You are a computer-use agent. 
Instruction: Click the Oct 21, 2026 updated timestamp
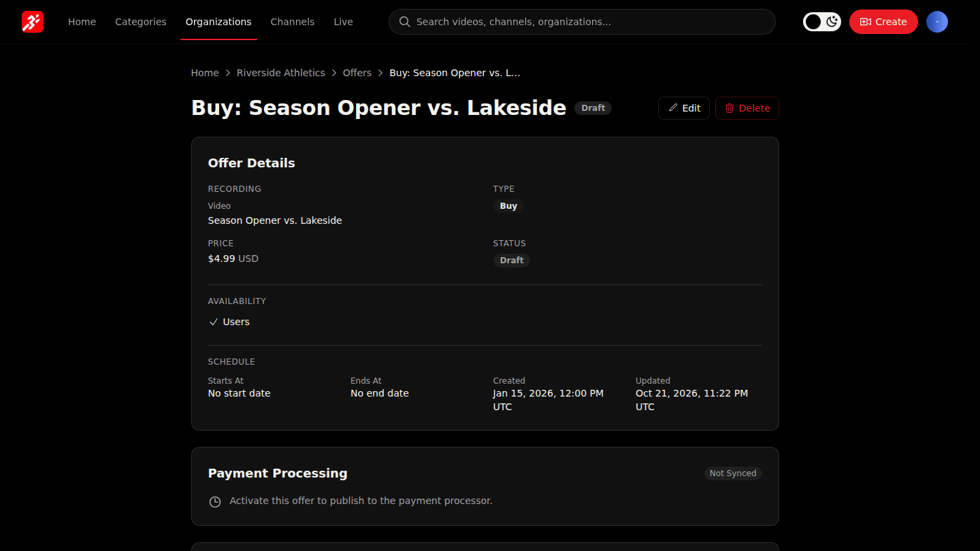click(691, 400)
